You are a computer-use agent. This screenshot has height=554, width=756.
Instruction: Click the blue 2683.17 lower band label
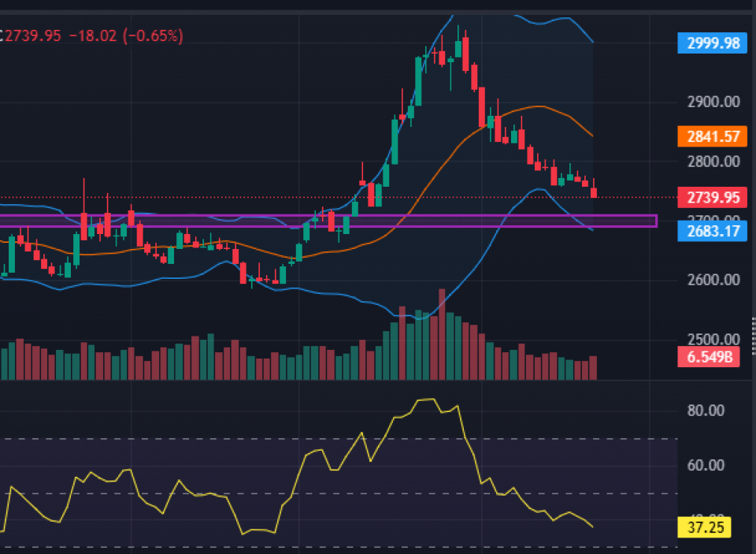712,232
